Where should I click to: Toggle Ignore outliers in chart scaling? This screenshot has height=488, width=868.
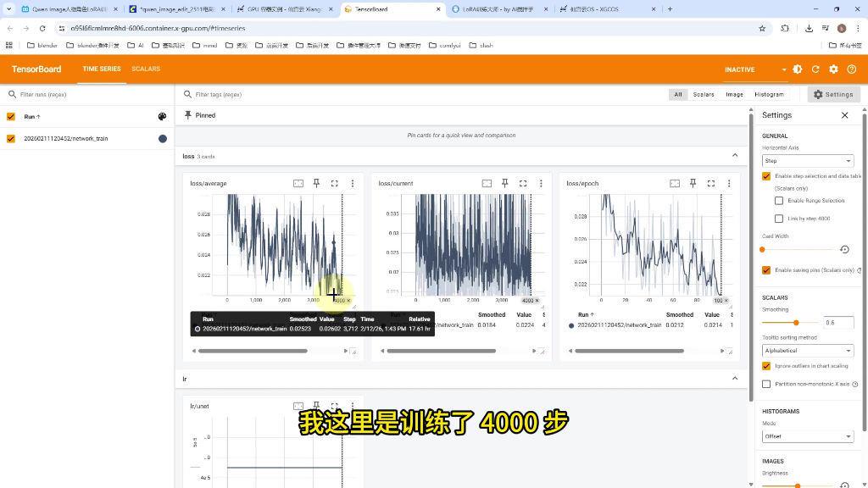tap(766, 366)
